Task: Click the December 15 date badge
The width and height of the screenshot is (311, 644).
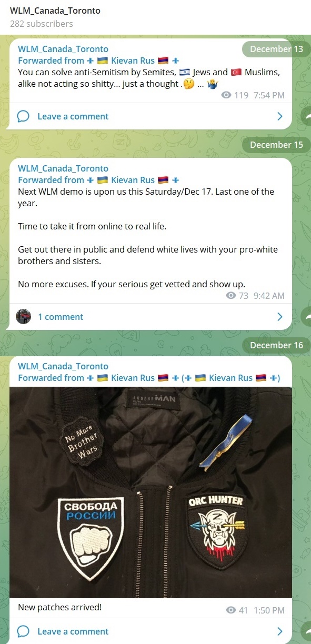Action: (276, 145)
